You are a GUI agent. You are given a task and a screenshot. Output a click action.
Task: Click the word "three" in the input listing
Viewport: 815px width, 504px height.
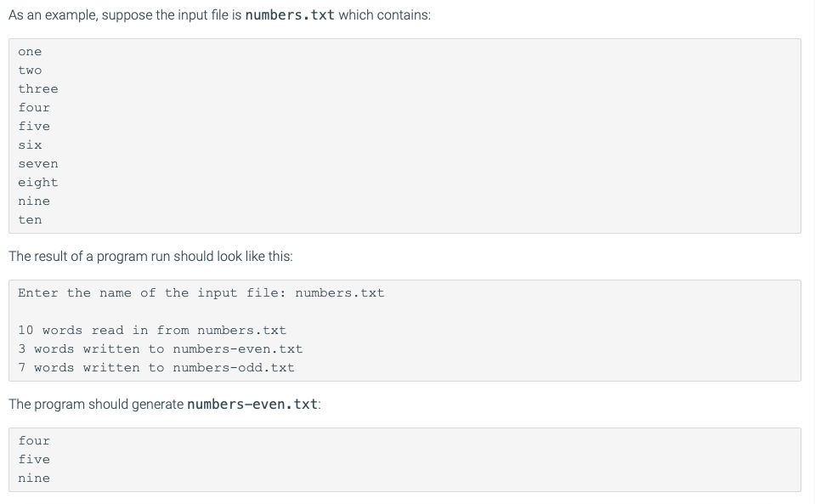pyautogui.click(x=38, y=89)
